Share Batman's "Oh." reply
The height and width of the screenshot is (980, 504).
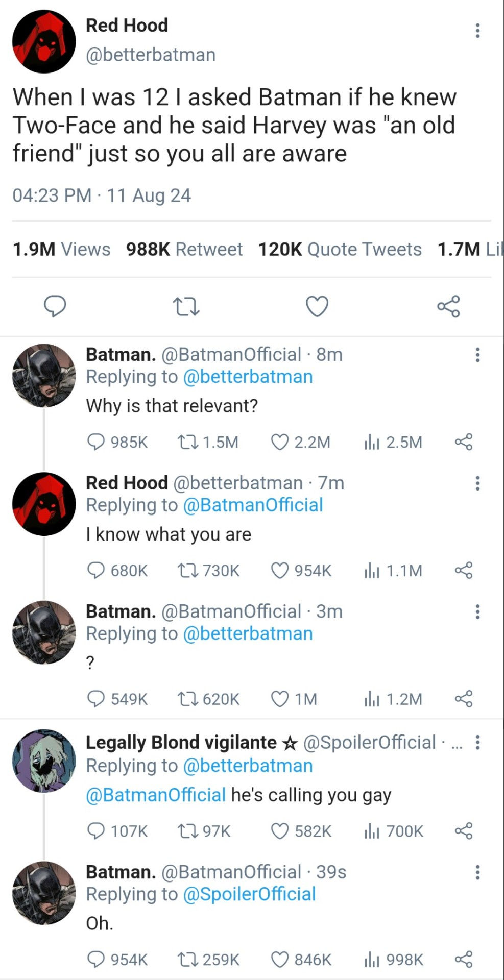point(464,960)
